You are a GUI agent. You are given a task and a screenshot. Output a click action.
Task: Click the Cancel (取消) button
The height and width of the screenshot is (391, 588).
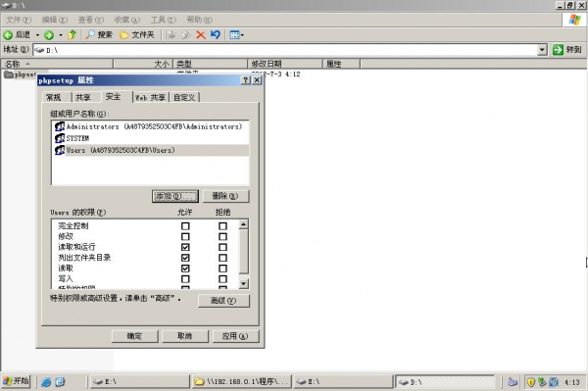(185, 336)
